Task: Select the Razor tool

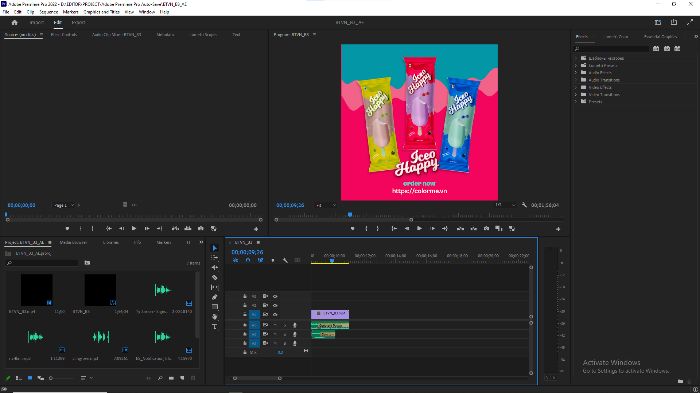Action: coord(215,277)
